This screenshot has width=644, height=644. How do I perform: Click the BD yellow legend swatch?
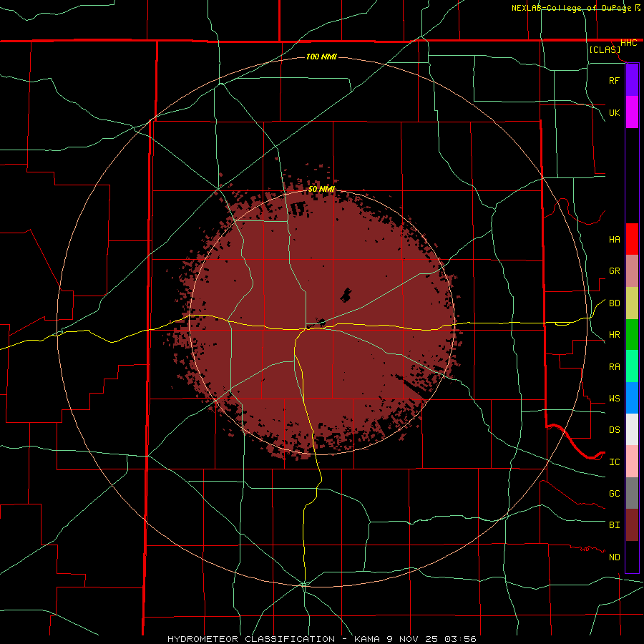point(632,303)
